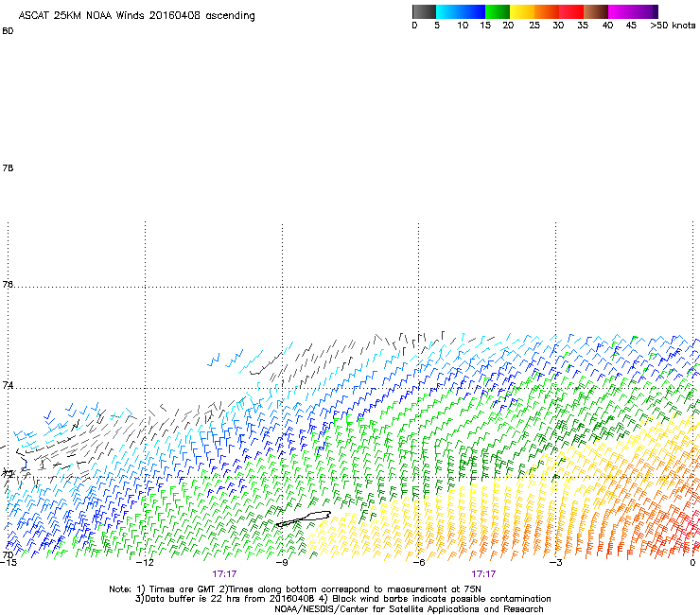This screenshot has width=700, height=615.
Task: Click the title 'ASCAT 25KM NOAA Winds 20160408 ascending'
Action: click(136, 16)
